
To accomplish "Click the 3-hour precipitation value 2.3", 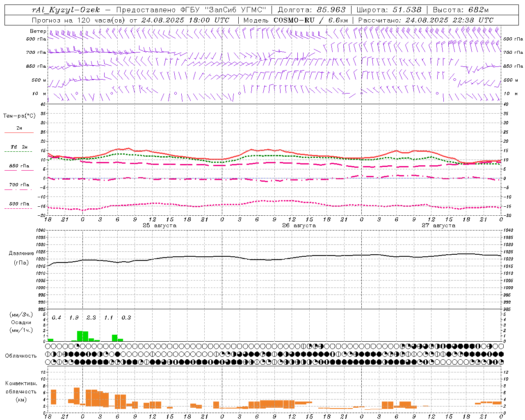I will click(x=91, y=318).
